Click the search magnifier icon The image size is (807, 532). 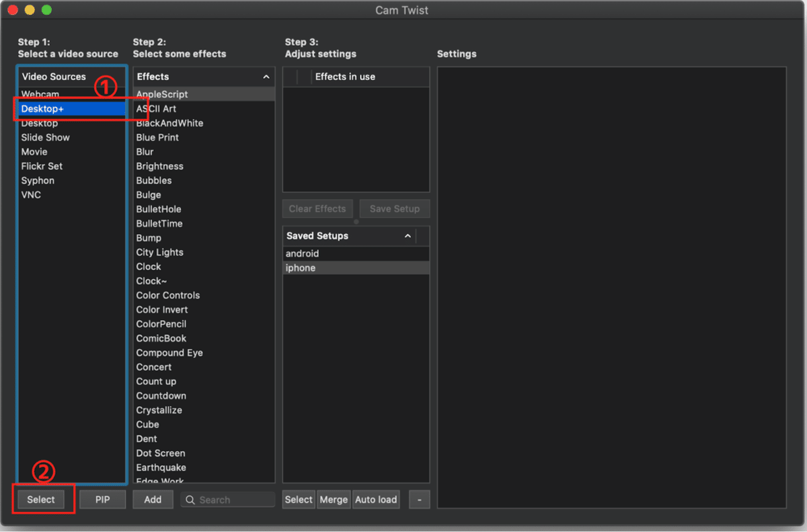click(190, 500)
